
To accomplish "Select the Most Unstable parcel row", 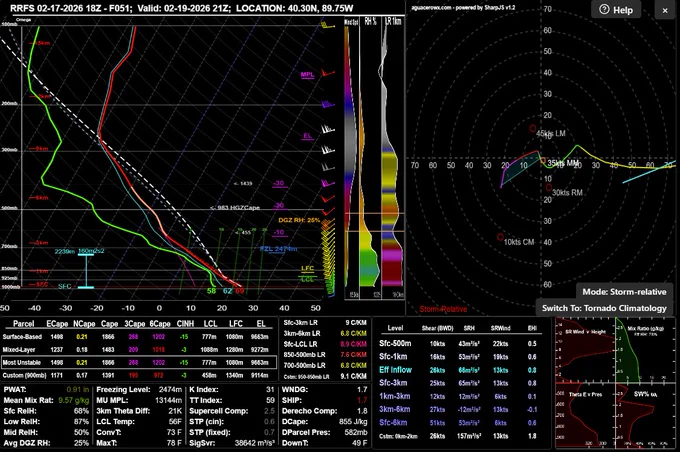I will pyautogui.click(x=139, y=362).
